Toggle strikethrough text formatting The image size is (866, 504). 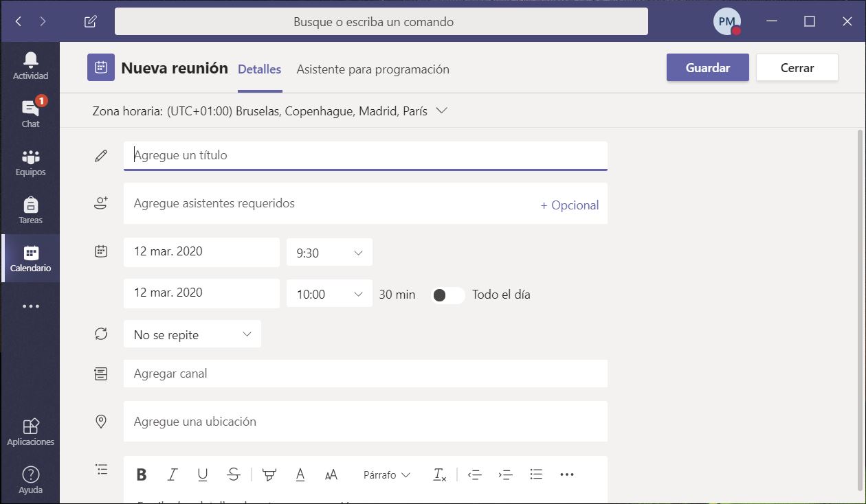pyautogui.click(x=233, y=474)
